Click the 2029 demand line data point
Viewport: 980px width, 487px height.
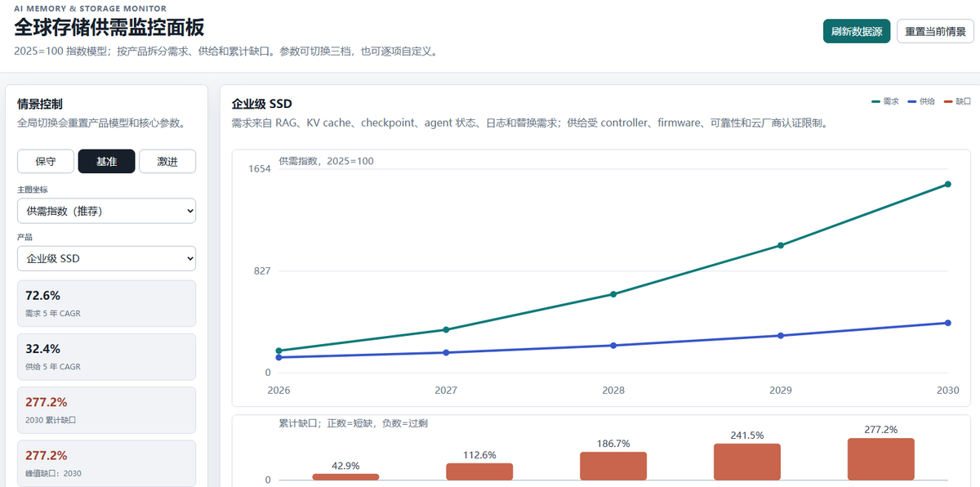click(781, 245)
